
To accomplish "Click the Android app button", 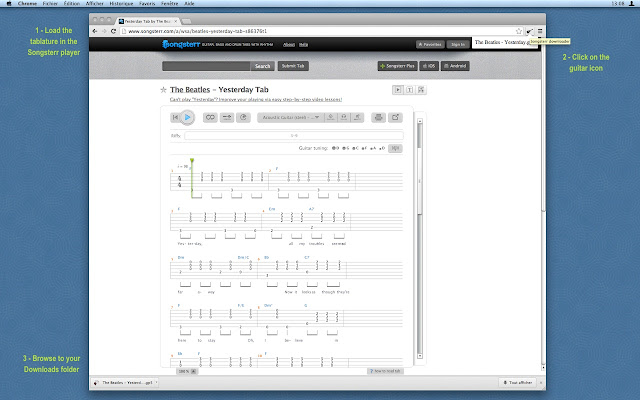I will 455,66.
